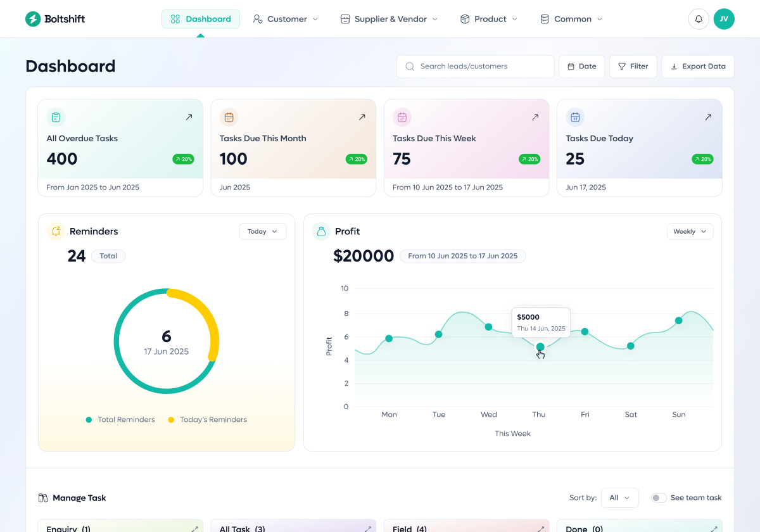The width and height of the screenshot is (760, 532).
Task: Click the Boltshift lightning logo
Action: (33, 19)
